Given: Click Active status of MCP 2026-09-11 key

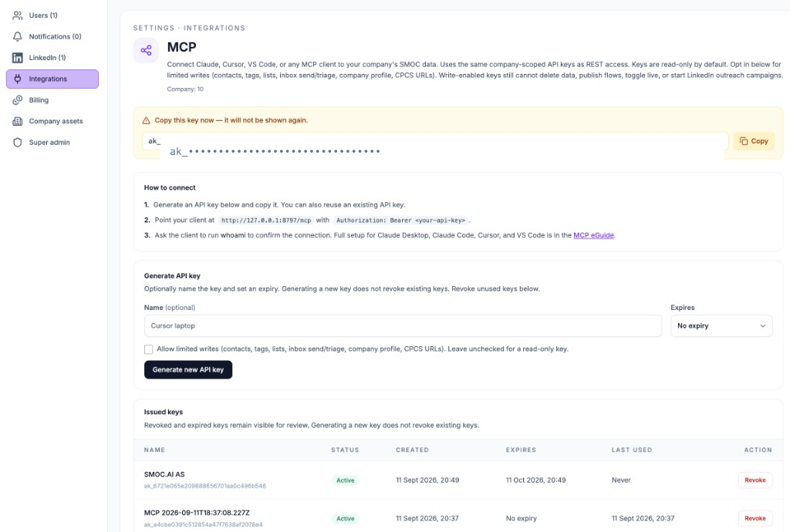Looking at the screenshot, I should pos(345,519).
